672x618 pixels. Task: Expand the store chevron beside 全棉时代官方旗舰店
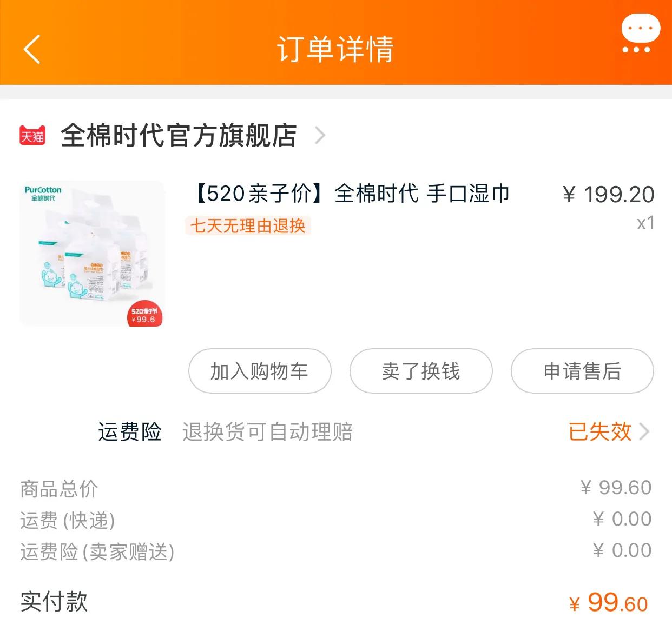[x=320, y=136]
